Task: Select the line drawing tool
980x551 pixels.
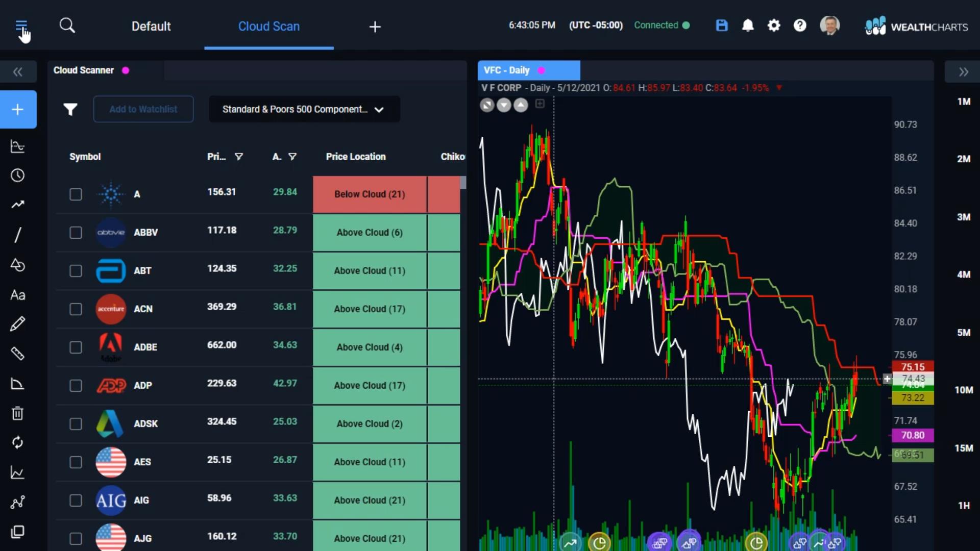Action: tap(18, 235)
